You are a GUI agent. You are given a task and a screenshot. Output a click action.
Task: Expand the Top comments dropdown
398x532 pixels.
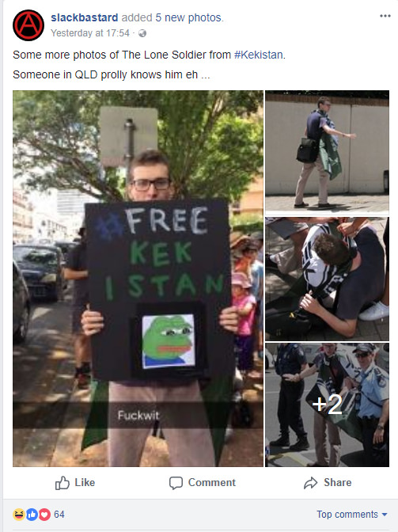click(352, 515)
